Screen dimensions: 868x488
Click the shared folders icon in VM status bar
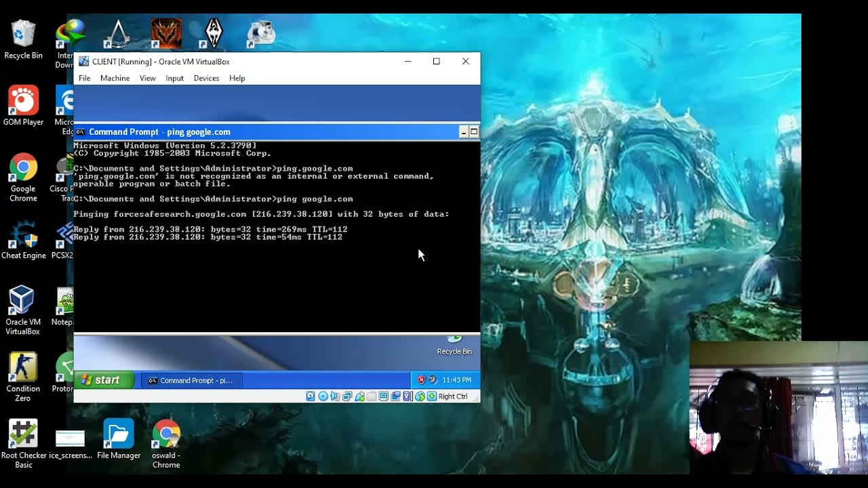pyautogui.click(x=372, y=396)
